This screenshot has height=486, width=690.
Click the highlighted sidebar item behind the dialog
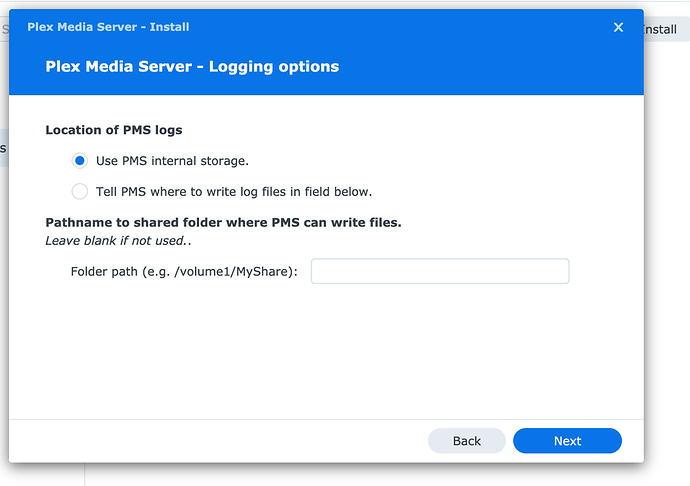pyautogui.click(x=4, y=148)
